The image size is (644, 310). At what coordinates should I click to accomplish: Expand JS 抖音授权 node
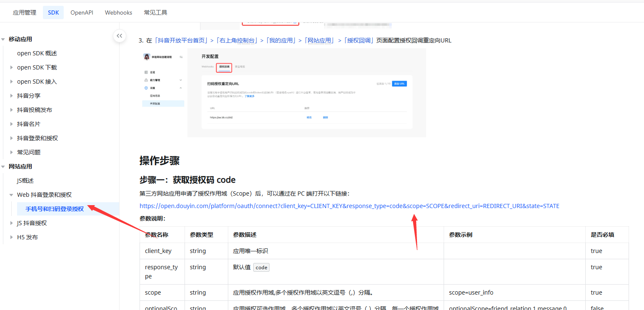(x=12, y=223)
